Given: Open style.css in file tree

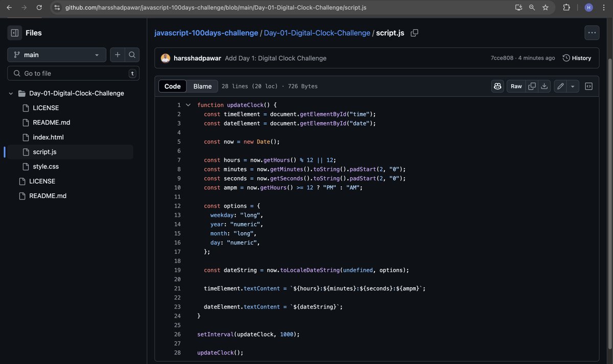Looking at the screenshot, I should pos(46,166).
